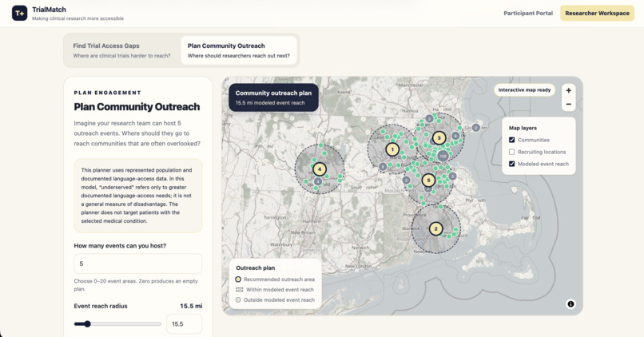Open the Participant Portal
The width and height of the screenshot is (644, 337).
[x=528, y=13]
